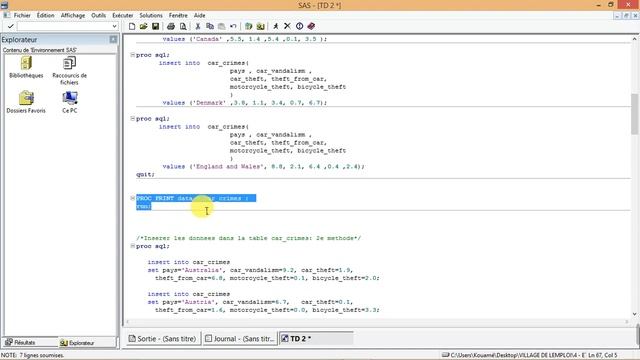Click the Open file toolbar icon
Viewport: 640px width, 360px height.
[143, 26]
